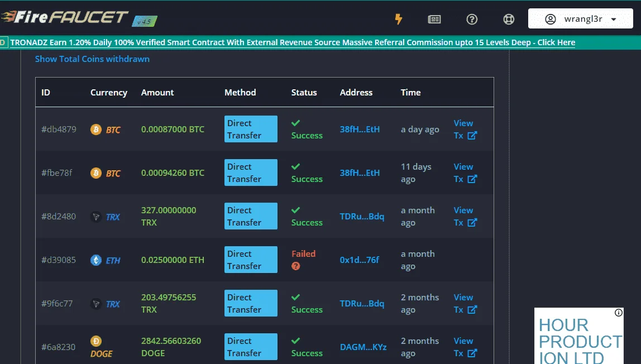Click the v4.5 version badge
Screen dimensions: 641x364
pyautogui.click(x=145, y=21)
